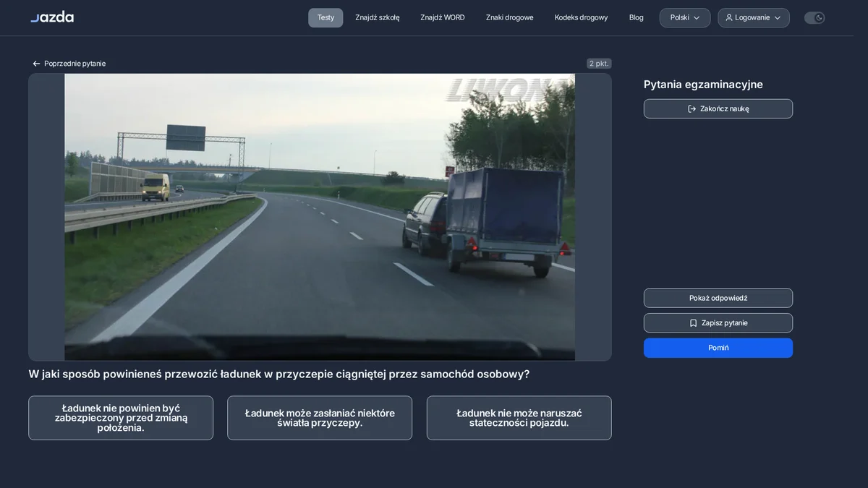Open the Polski language dropdown
Viewport: 868px width, 488px height.
click(x=684, y=17)
